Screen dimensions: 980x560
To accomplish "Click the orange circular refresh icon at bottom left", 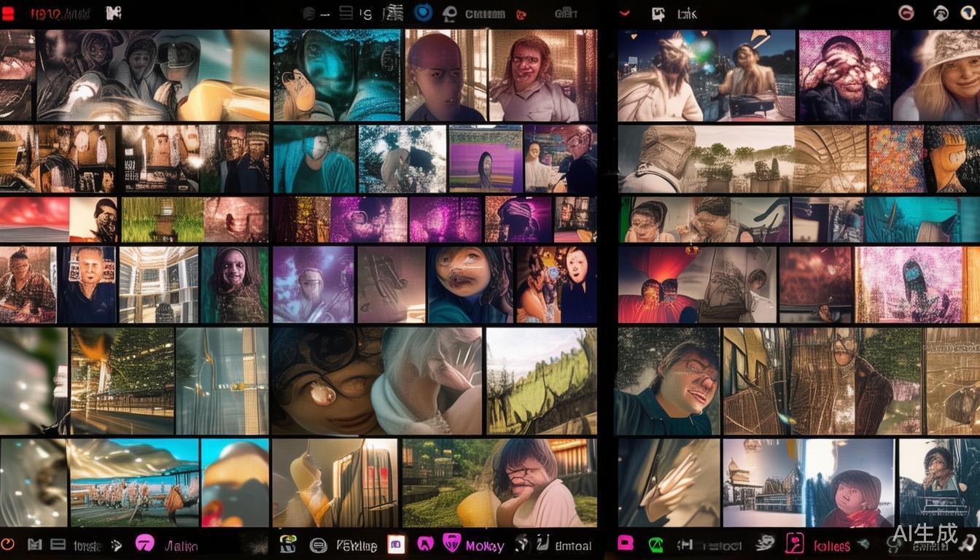I will click(8, 544).
